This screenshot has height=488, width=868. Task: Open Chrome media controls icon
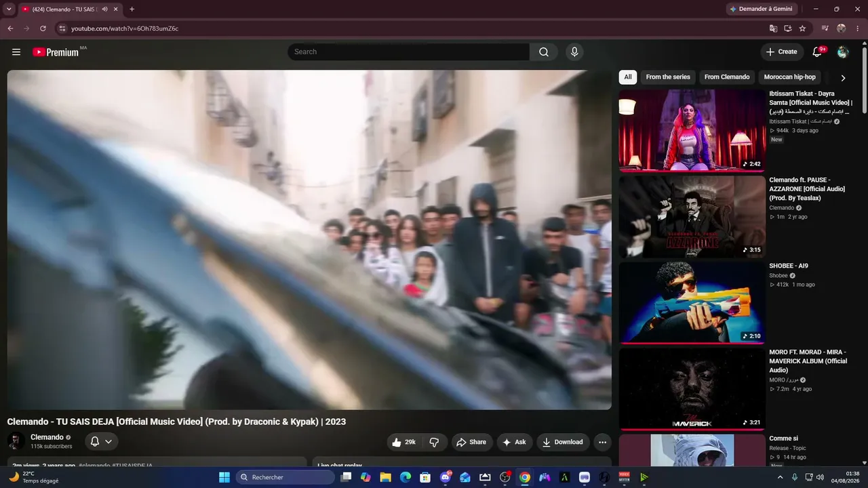825,28
